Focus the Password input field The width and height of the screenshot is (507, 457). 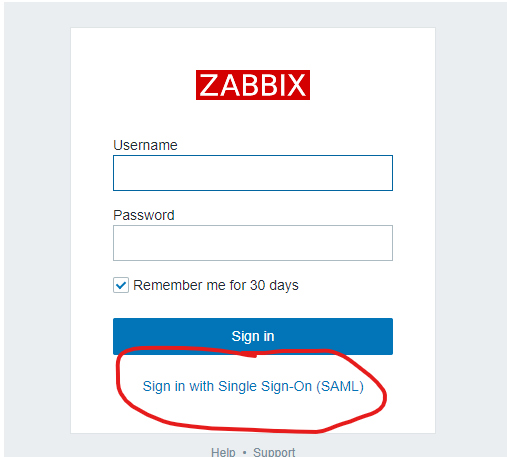253,243
